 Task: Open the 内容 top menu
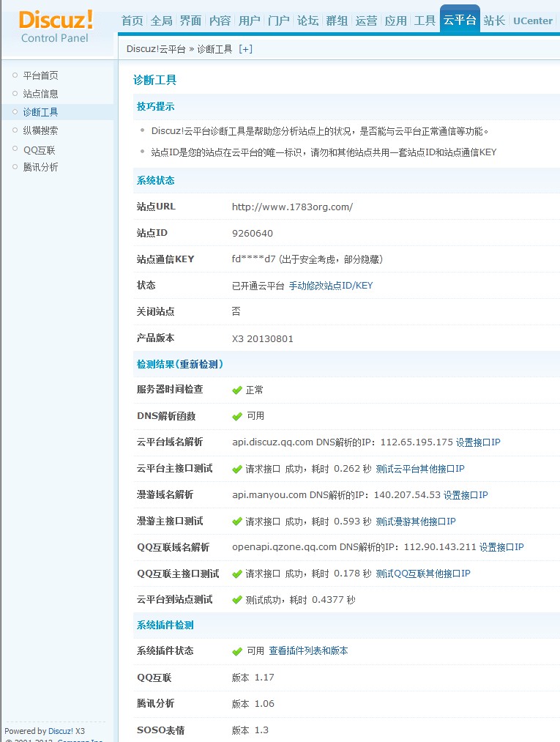click(220, 21)
